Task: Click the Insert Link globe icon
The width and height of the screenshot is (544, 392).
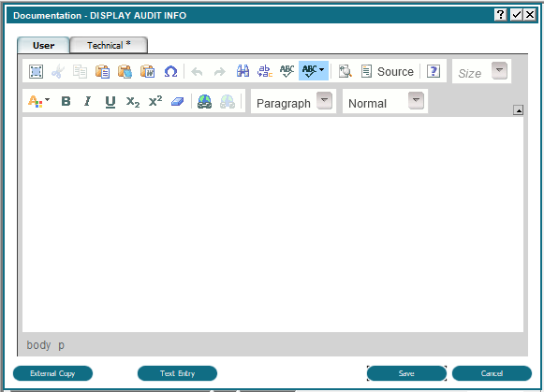Action: (x=205, y=102)
